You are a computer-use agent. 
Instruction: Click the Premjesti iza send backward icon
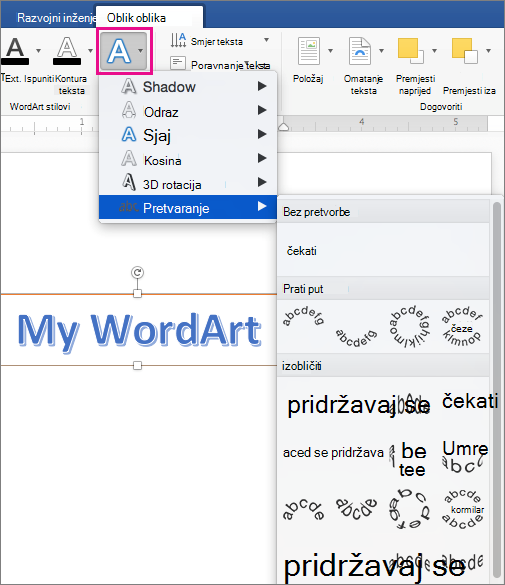464,51
